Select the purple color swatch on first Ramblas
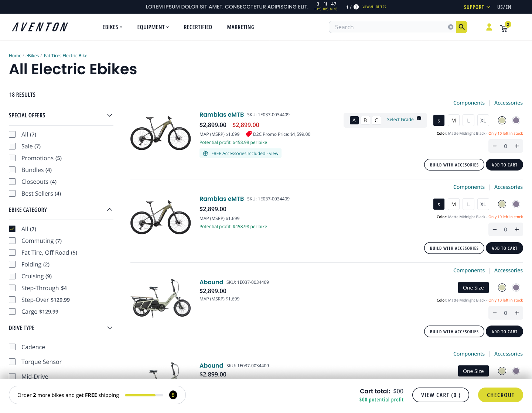Image resolution: width=532 pixels, height=413 pixels. tap(516, 120)
